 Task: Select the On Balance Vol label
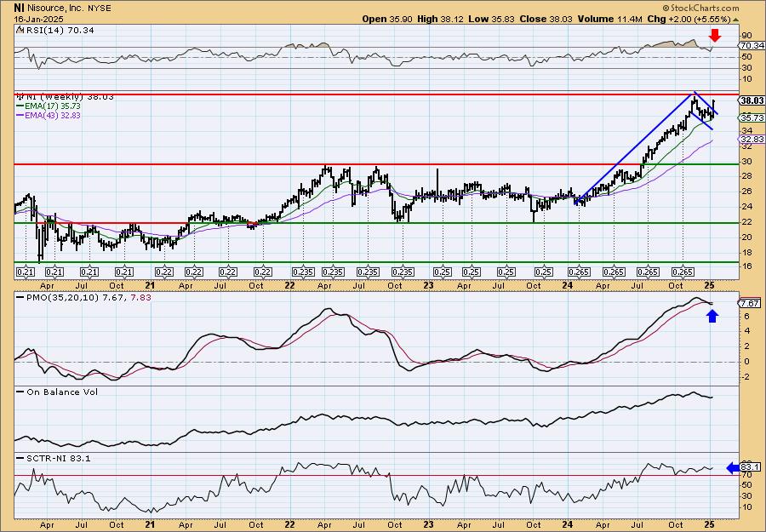[x=62, y=392]
